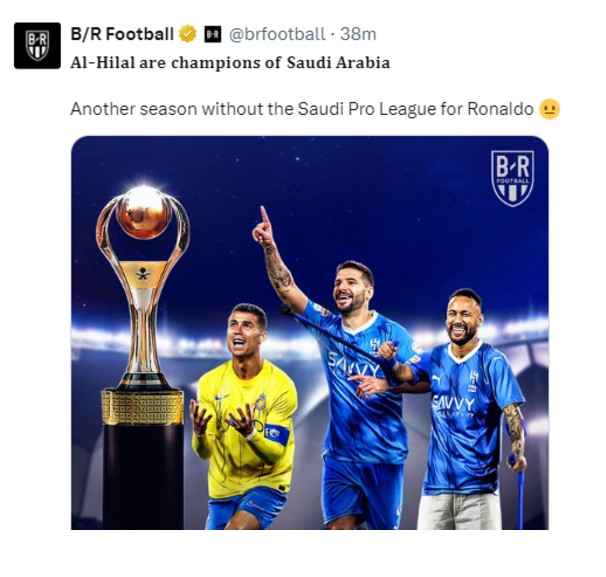This screenshot has width=606, height=577.
Task: Click the neutral face emoji in tweet
Action: [x=550, y=109]
